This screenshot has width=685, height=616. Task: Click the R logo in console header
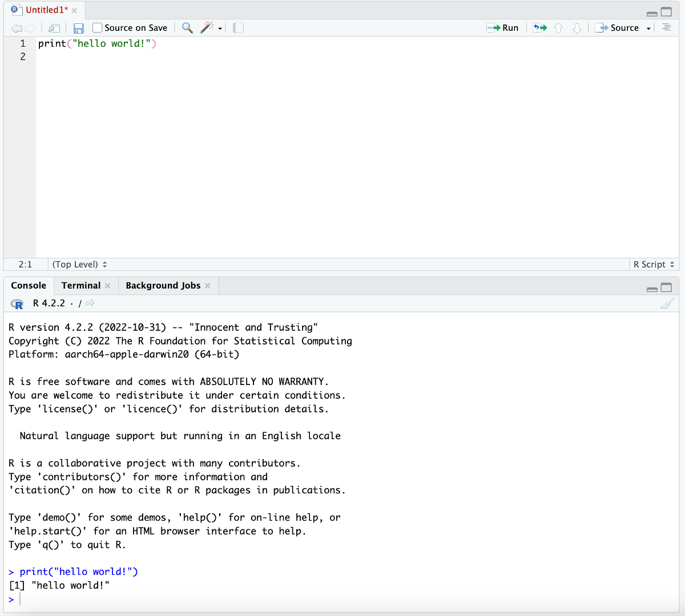click(x=17, y=304)
